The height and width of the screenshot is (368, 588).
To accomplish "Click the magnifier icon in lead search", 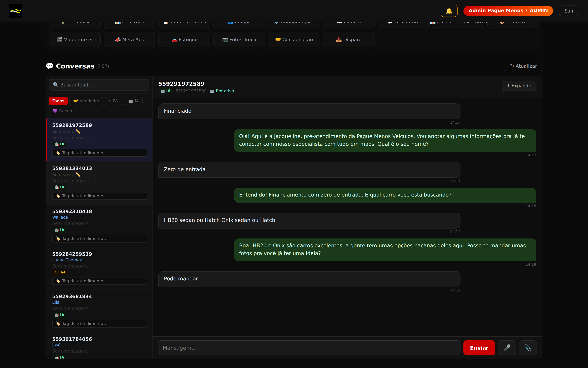I will [x=56, y=85].
